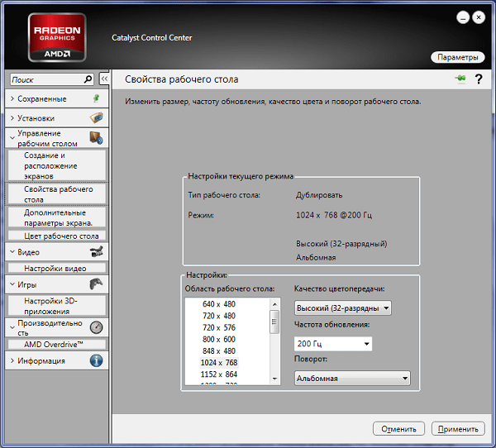496x448 pixels.
Task: Click the Отменить button
Action: tap(398, 429)
